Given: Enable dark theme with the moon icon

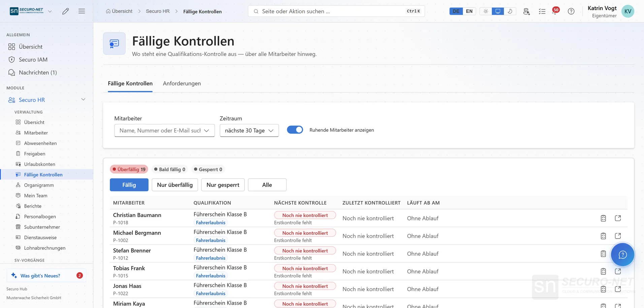Looking at the screenshot, I should tap(510, 11).
